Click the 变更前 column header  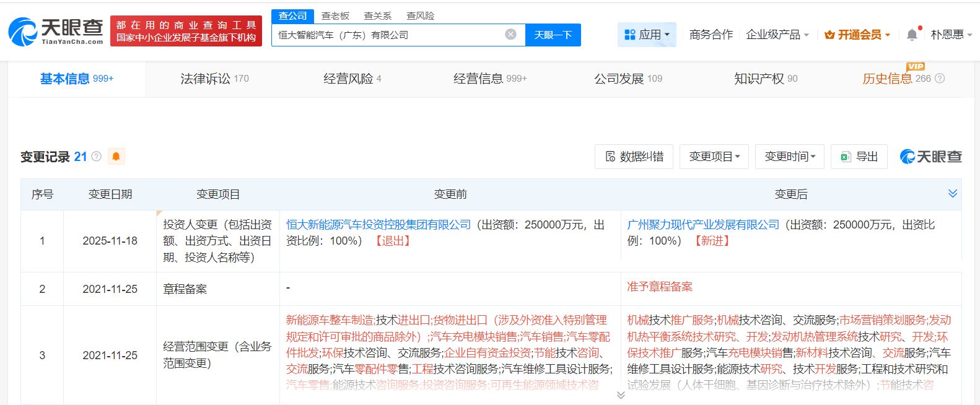[x=450, y=194]
